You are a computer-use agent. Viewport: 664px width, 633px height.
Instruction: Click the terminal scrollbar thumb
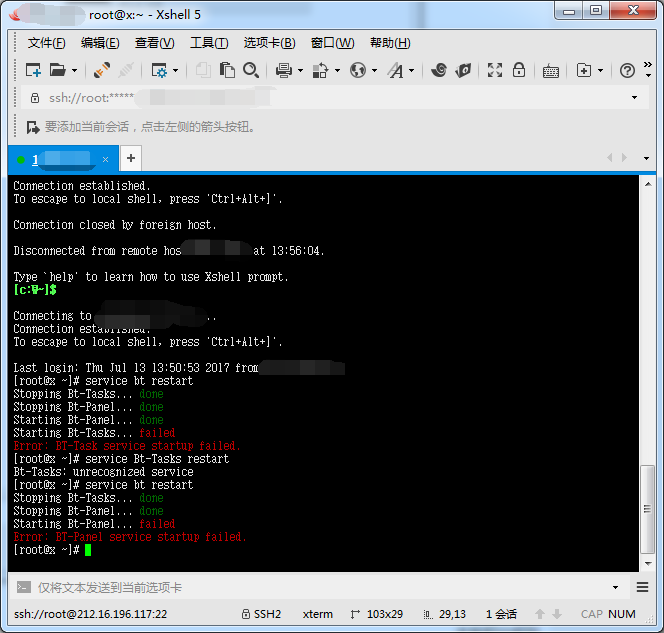647,509
